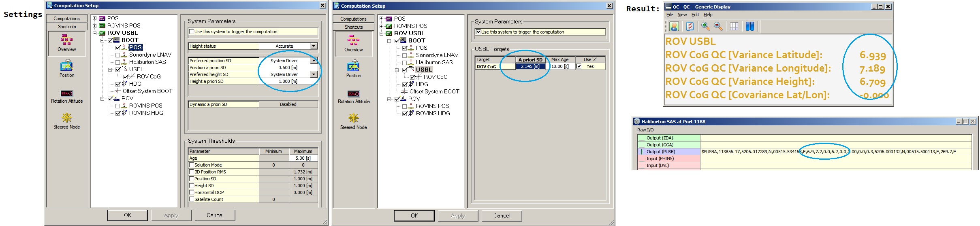Uncheck 'Use this system to trigger' in right window
980x226 pixels.
click(x=478, y=32)
